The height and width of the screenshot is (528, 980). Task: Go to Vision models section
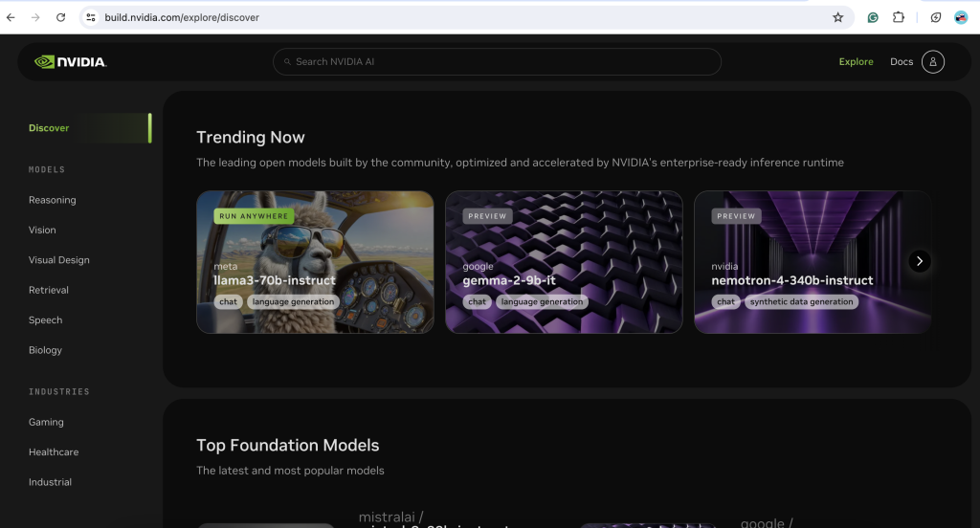pyautogui.click(x=42, y=231)
